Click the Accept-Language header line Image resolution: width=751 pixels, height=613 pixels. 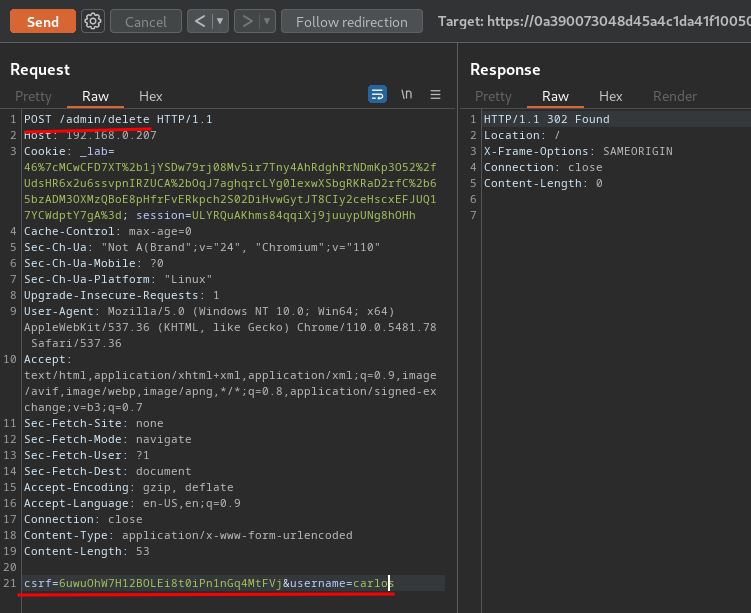(x=132, y=503)
